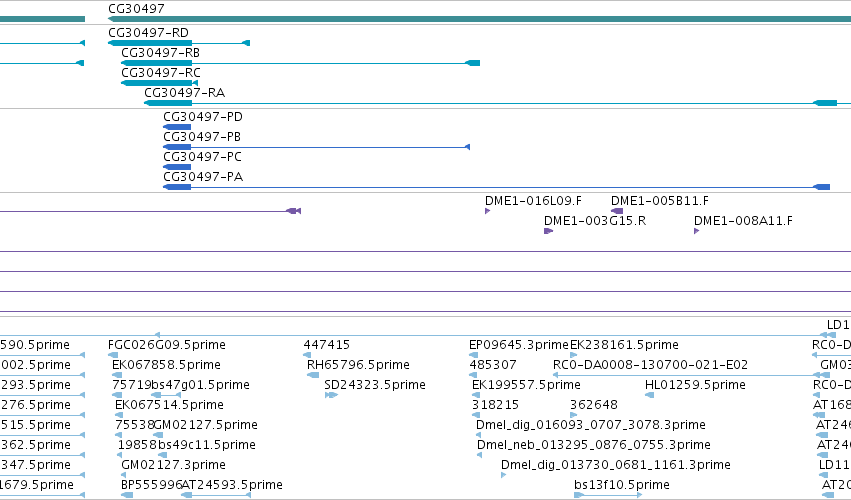Click the CG30497 gene span bar
851x500 pixels.
click(x=479, y=19)
